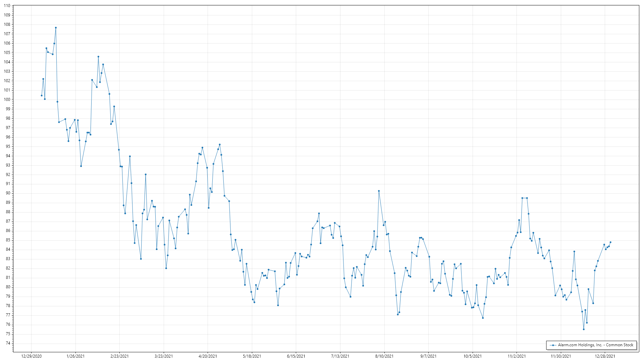This screenshot has width=644, height=362.
Task: Click the 90 value label on y-axis
Action: [x=8, y=193]
